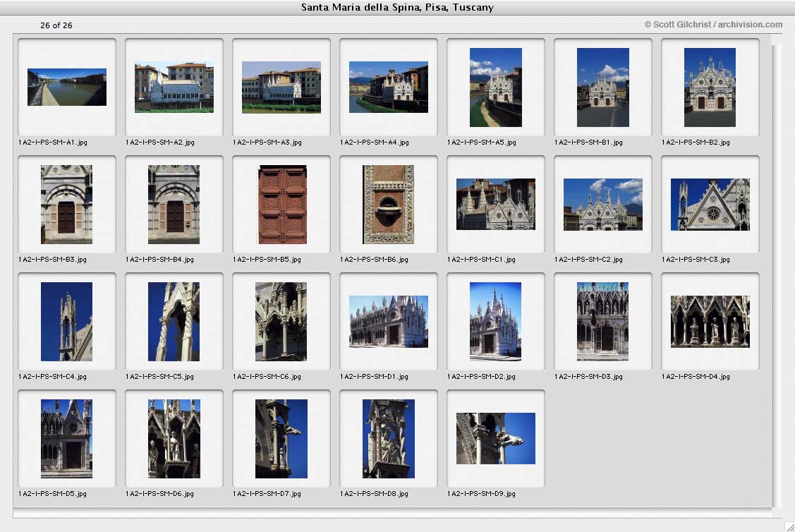The width and height of the screenshot is (795, 532).
Task: Click the window resize grip in the corner
Action: (x=789, y=527)
